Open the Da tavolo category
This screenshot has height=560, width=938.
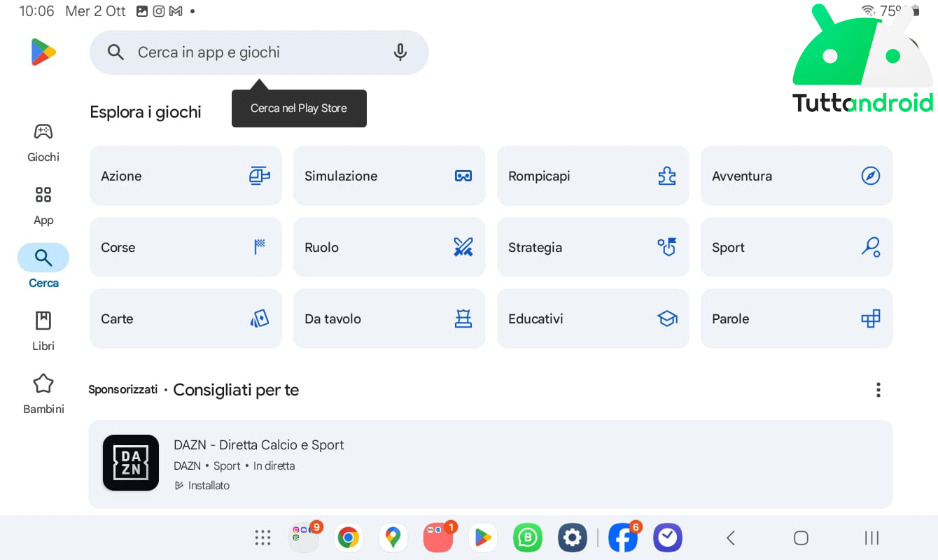click(x=389, y=318)
